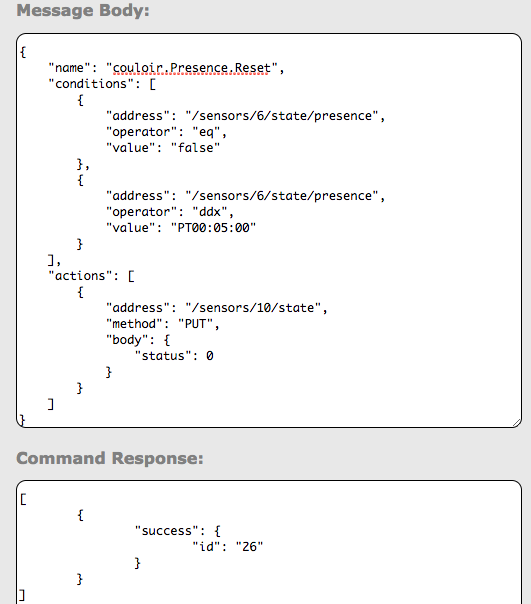Click the PT00:05:00 value text
Image resolution: width=531 pixels, height=604 pixels.
coord(213,228)
